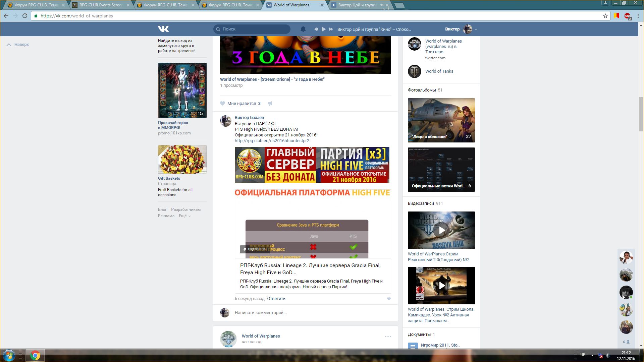This screenshot has width=644, height=362.
Task: Open the notifications bell icon
Action: pyautogui.click(x=303, y=29)
